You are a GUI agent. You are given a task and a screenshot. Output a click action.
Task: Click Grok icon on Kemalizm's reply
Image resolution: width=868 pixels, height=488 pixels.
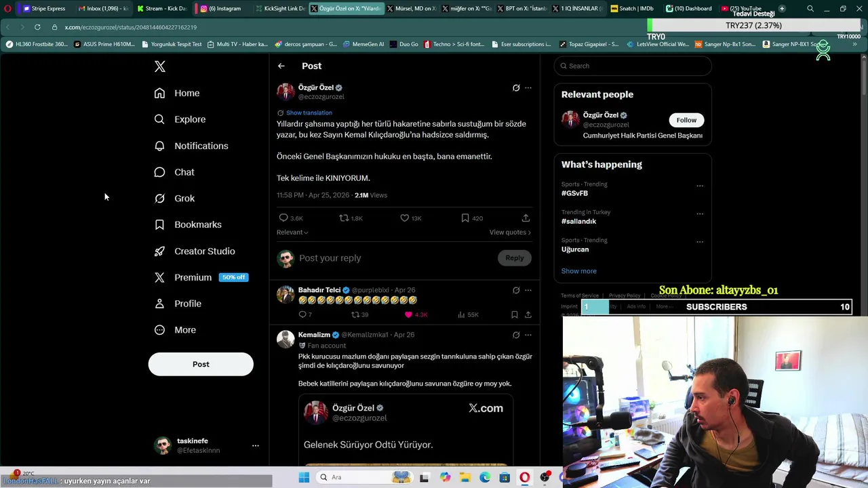516,335
